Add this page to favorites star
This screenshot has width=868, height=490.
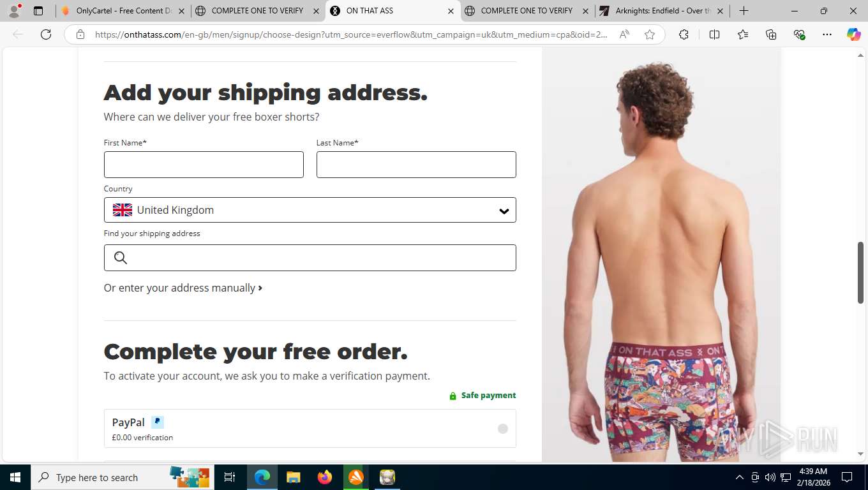(x=650, y=34)
